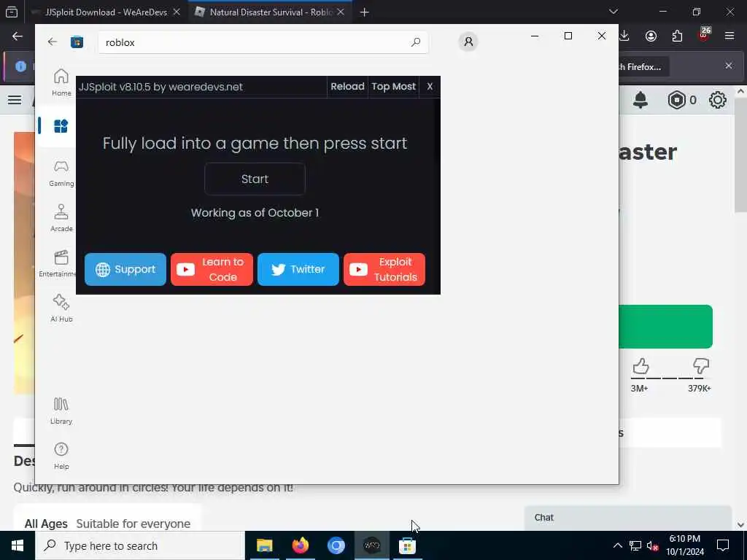Open File Explorer from taskbar
Viewport: 747px width, 560px height.
click(264, 545)
